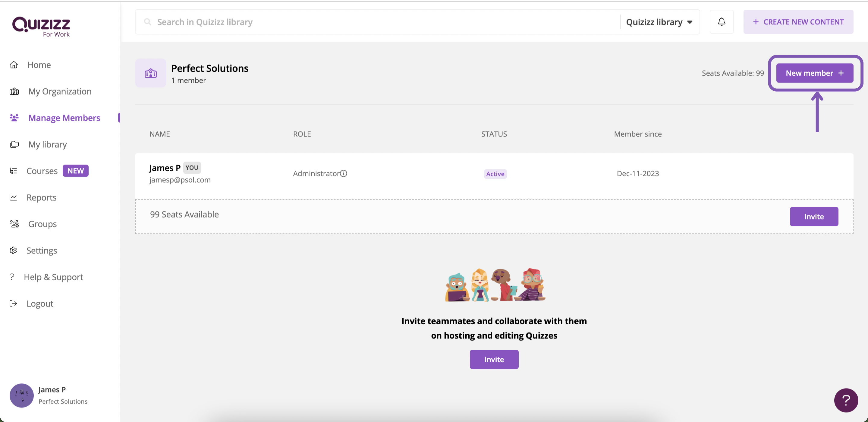Click the NEW badge next to Courses
The image size is (868, 422).
[75, 171]
